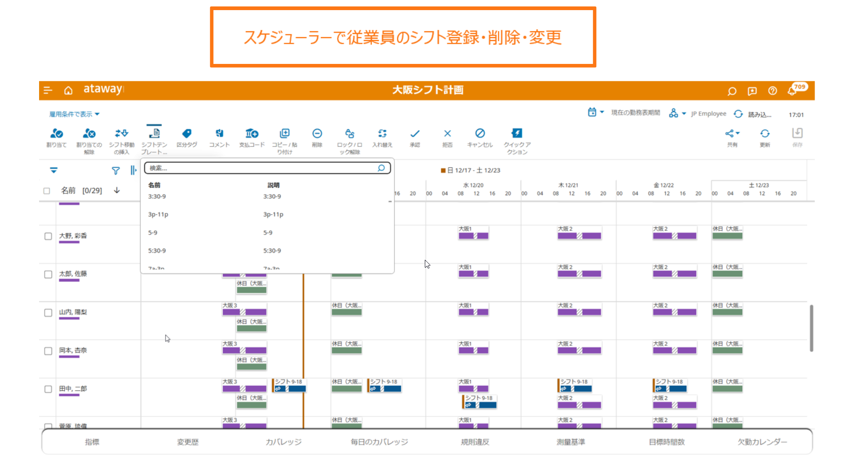Viewport: 868px width, 464px height.
Task: Open the コメント comment tool
Action: (219, 134)
